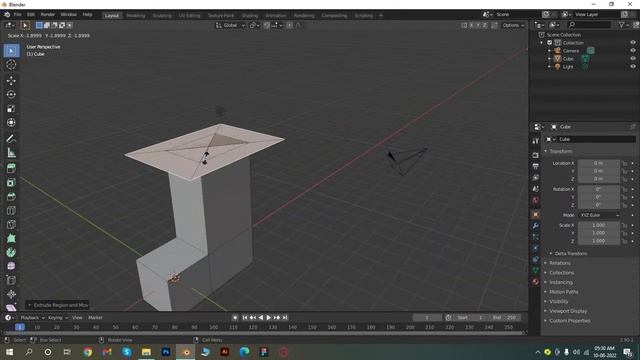Uncheck the Collection exclude checkbox
Image resolution: width=640 pixels, height=360 pixels.
click(550, 42)
